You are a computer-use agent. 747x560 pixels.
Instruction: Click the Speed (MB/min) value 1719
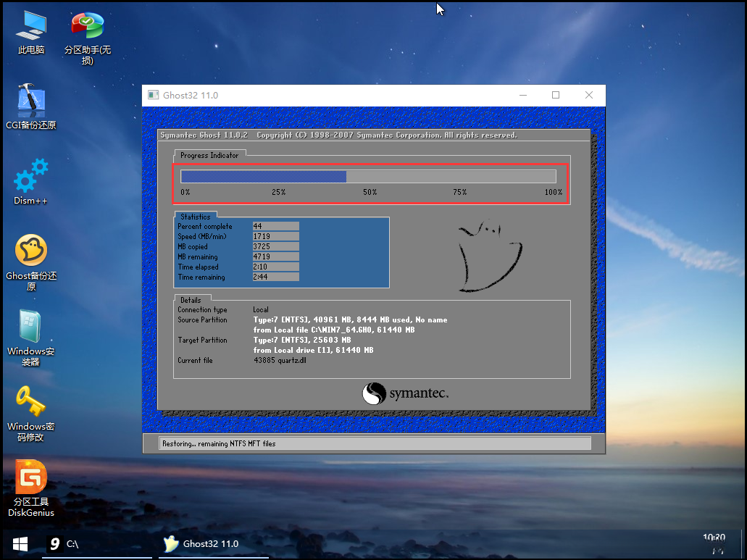[276, 236]
